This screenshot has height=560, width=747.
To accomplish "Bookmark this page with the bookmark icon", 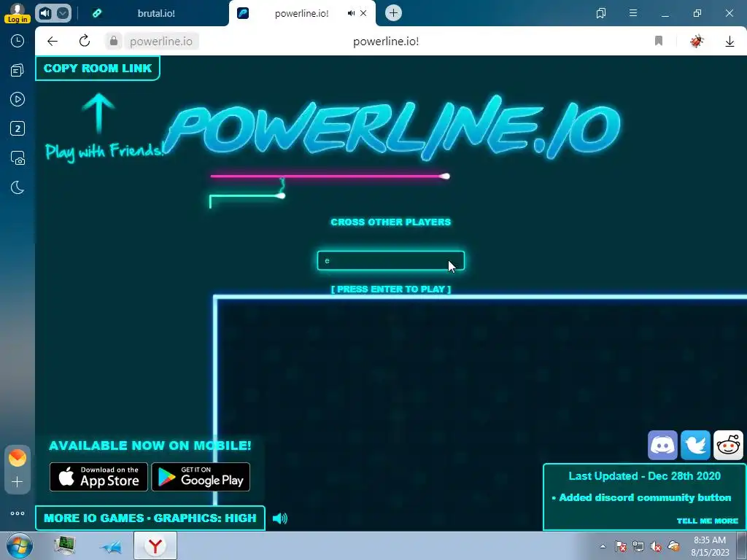I will point(659,41).
